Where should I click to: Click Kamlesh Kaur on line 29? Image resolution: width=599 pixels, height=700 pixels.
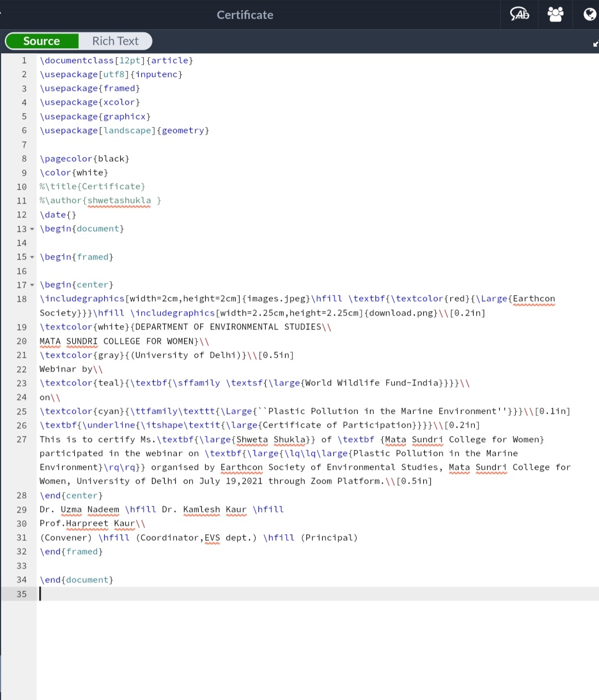[x=215, y=509]
